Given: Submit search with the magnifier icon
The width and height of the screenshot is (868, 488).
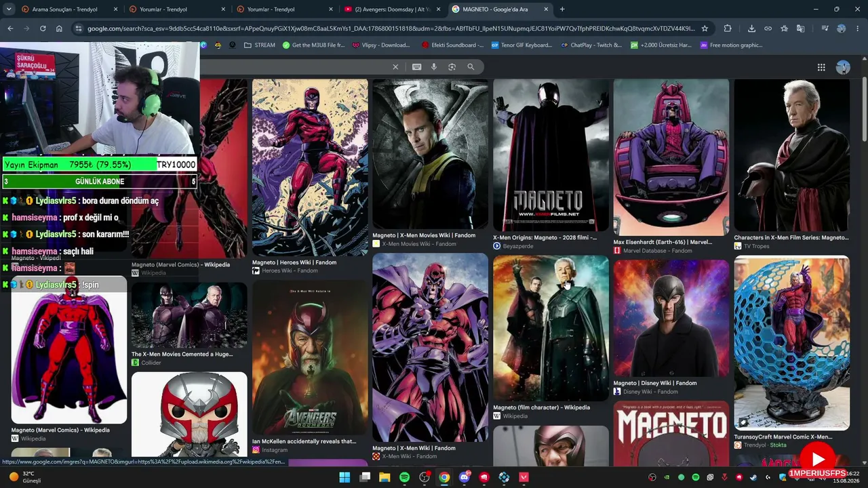Looking at the screenshot, I should pyautogui.click(x=471, y=66).
